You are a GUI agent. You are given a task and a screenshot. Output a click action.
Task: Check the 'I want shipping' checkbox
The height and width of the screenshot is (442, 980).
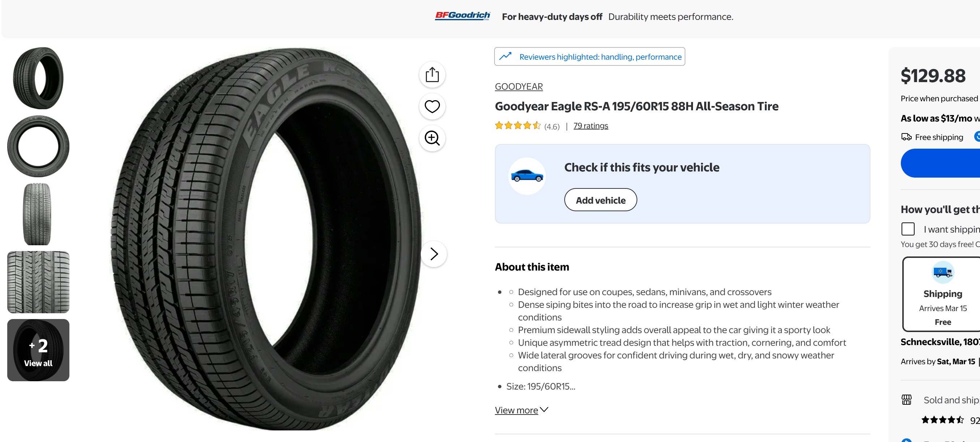pos(908,229)
